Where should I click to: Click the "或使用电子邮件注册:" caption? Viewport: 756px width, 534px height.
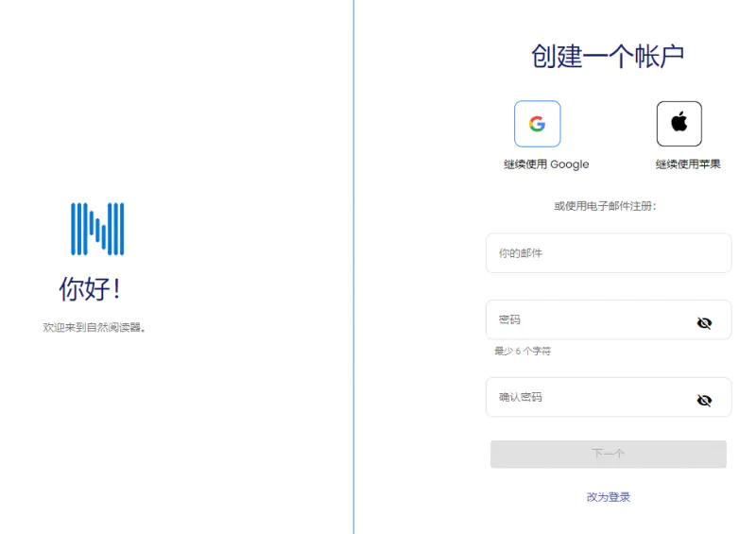(x=605, y=206)
